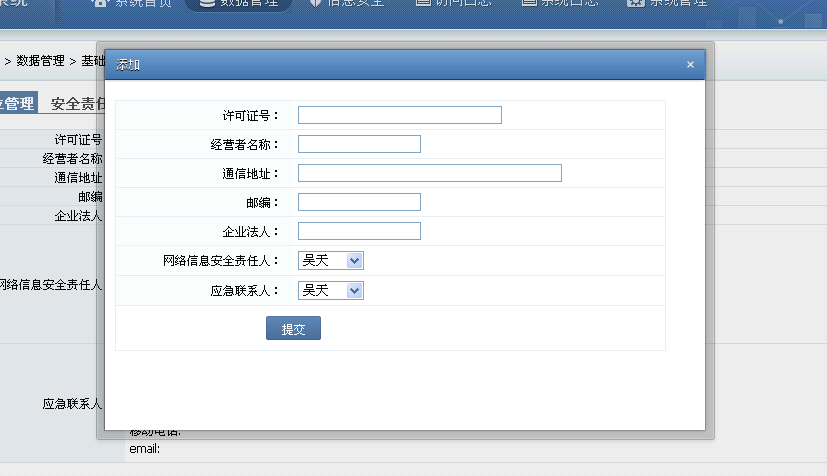Screen dimensions: 827x476
Task: Click the 基础 breadcrumb item
Action: 93,61
